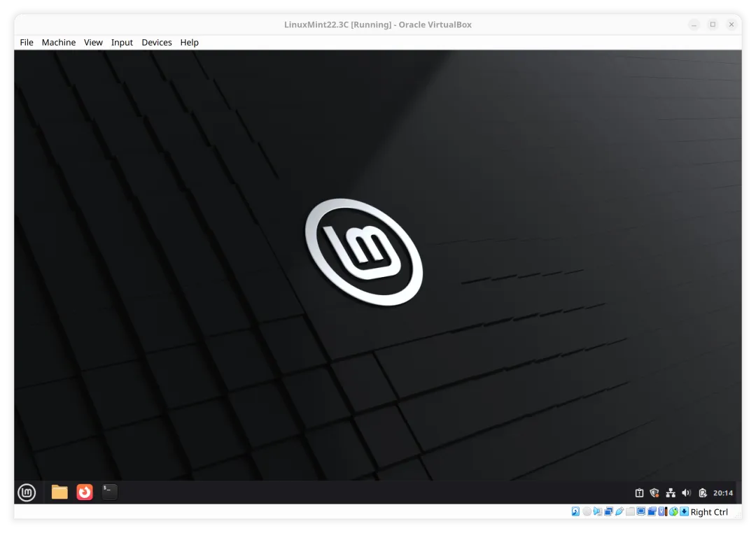Open the Linux Mint start menu
Viewport: 756px width, 533px height.
[x=27, y=492]
